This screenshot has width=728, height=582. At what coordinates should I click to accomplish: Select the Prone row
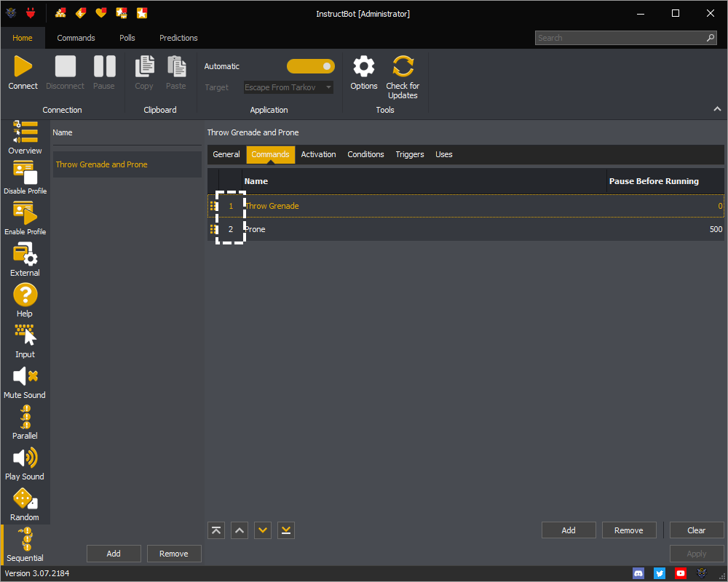(466, 229)
